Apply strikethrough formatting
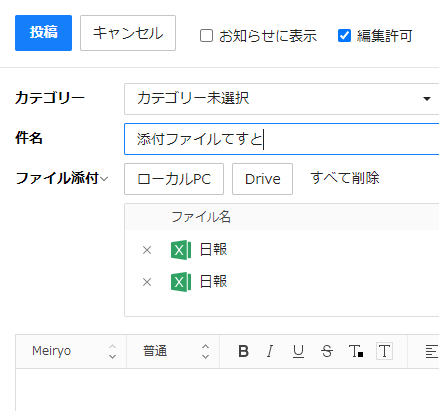Screen dimensions: 439x411 click(x=327, y=351)
